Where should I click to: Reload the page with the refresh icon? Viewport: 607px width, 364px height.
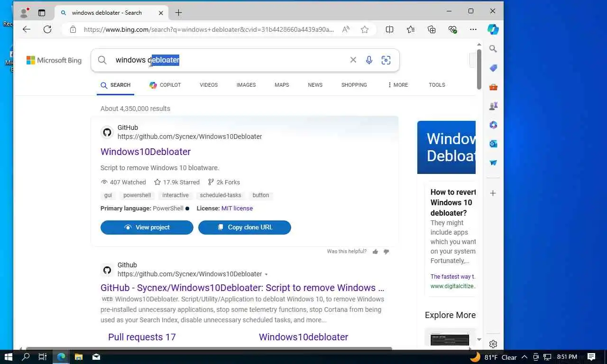tap(47, 29)
